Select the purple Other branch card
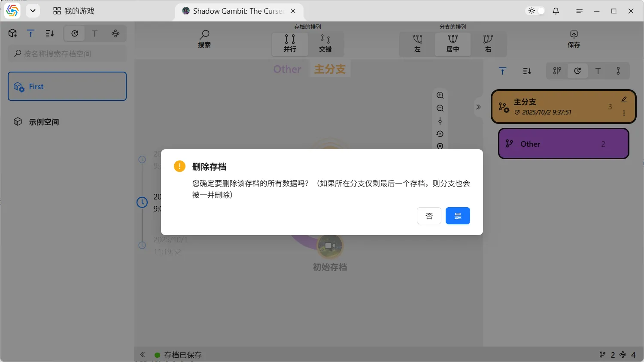This screenshot has width=644, height=362. (x=563, y=144)
